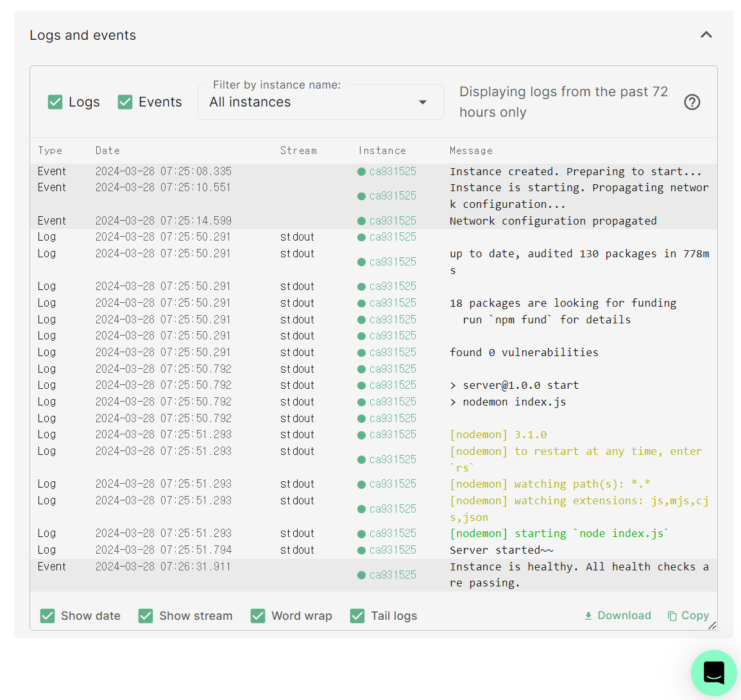
Task: Uncheck the Events checkbox
Action: 125,102
